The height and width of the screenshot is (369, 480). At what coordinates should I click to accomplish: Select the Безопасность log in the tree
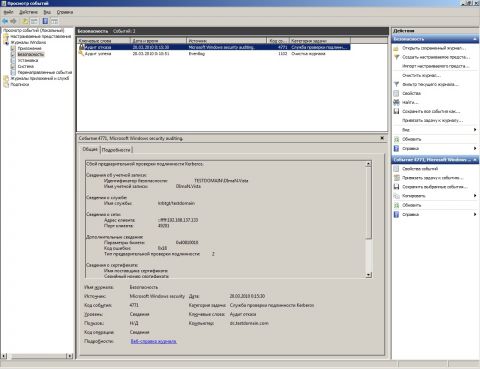tap(31, 54)
